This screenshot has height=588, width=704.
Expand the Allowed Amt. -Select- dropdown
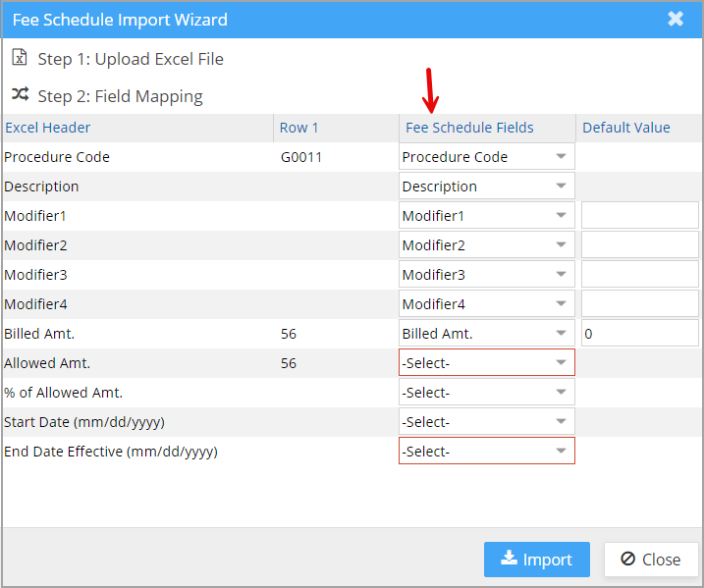[487, 362]
